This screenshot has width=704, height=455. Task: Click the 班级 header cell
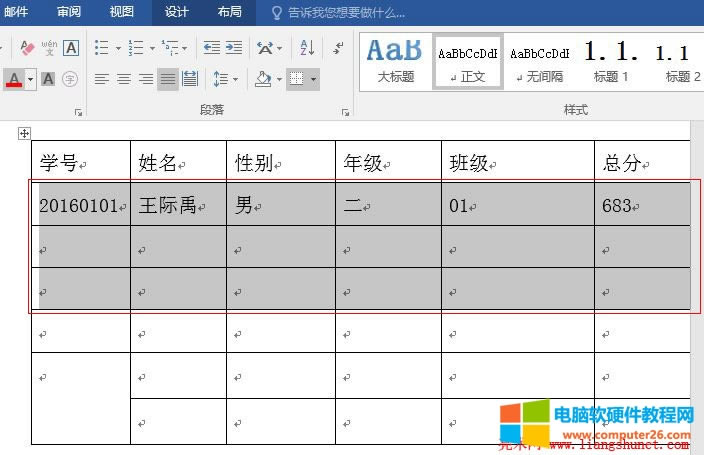click(518, 160)
